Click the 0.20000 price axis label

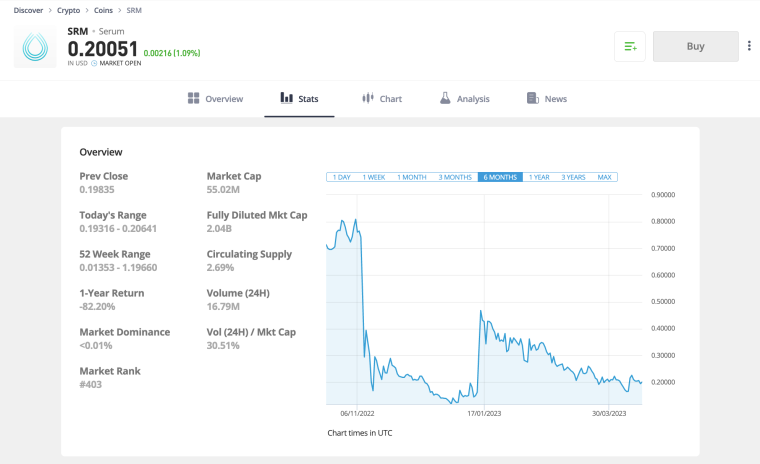pyautogui.click(x=663, y=382)
